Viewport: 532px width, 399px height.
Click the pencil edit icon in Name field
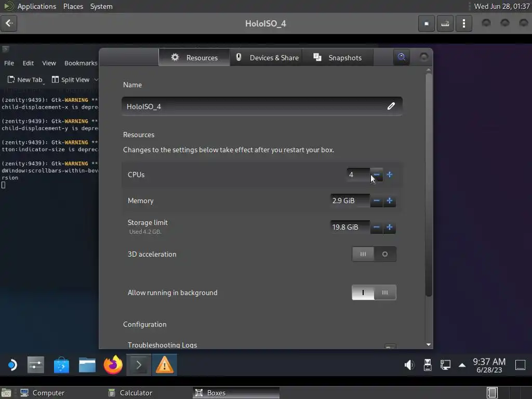pyautogui.click(x=391, y=106)
